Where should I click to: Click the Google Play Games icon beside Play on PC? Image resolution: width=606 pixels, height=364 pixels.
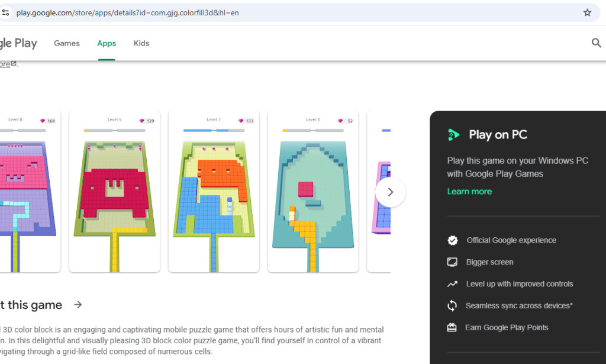tap(453, 134)
